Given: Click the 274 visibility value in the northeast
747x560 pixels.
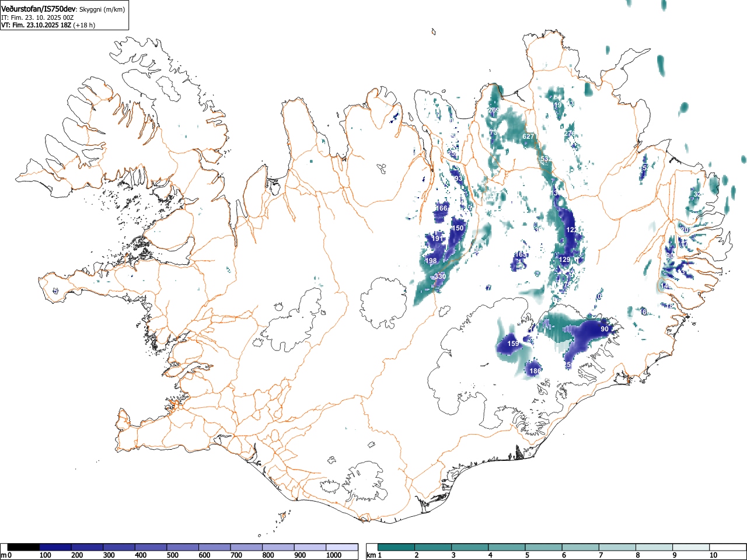Looking at the screenshot, I should pos(570,134).
